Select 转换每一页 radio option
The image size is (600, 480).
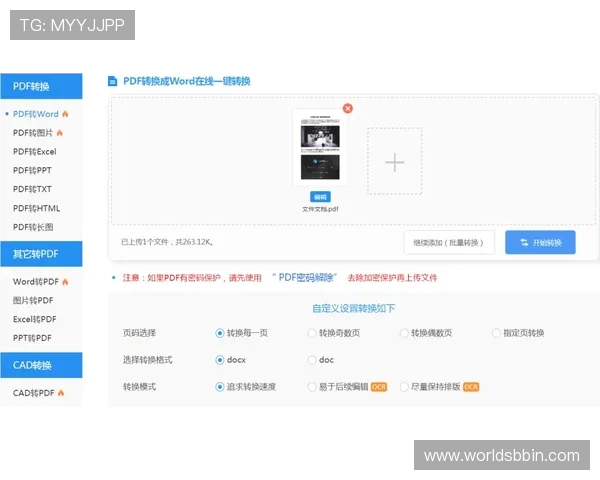pyautogui.click(x=219, y=333)
